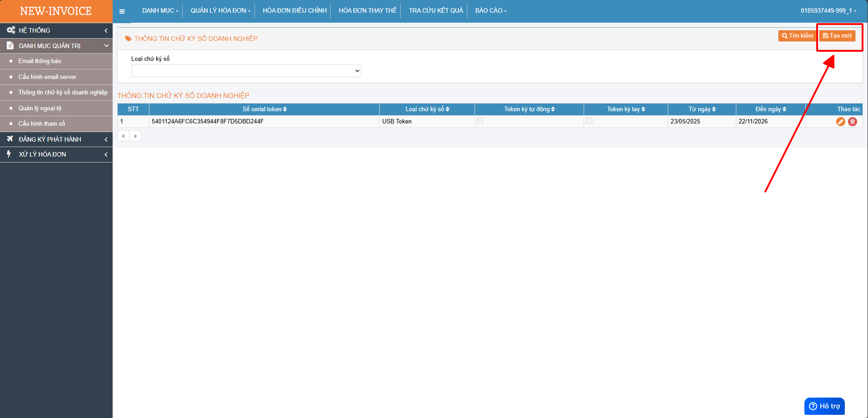Toggle Token ký tự động checkbox in row 1
The height and width of the screenshot is (418, 868).
click(480, 121)
